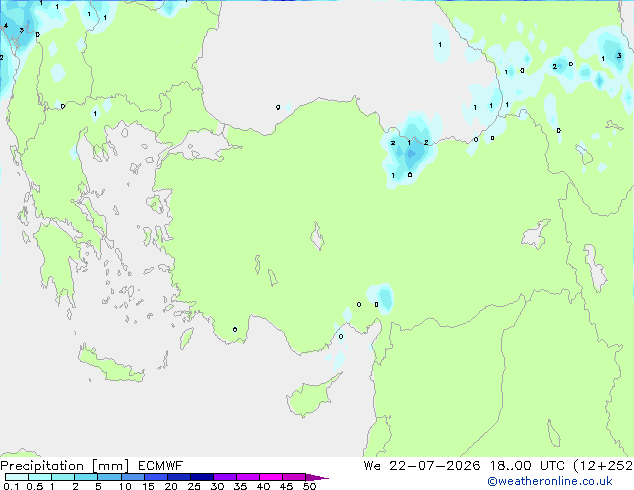Select the 35–40 mm magenta legend swatch
This screenshot has height=490, width=634.
point(248,477)
